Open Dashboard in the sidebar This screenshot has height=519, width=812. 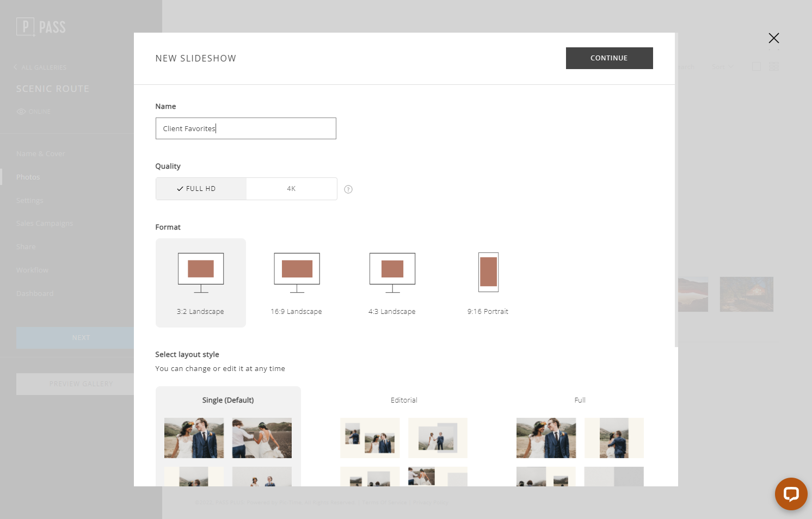35,294
